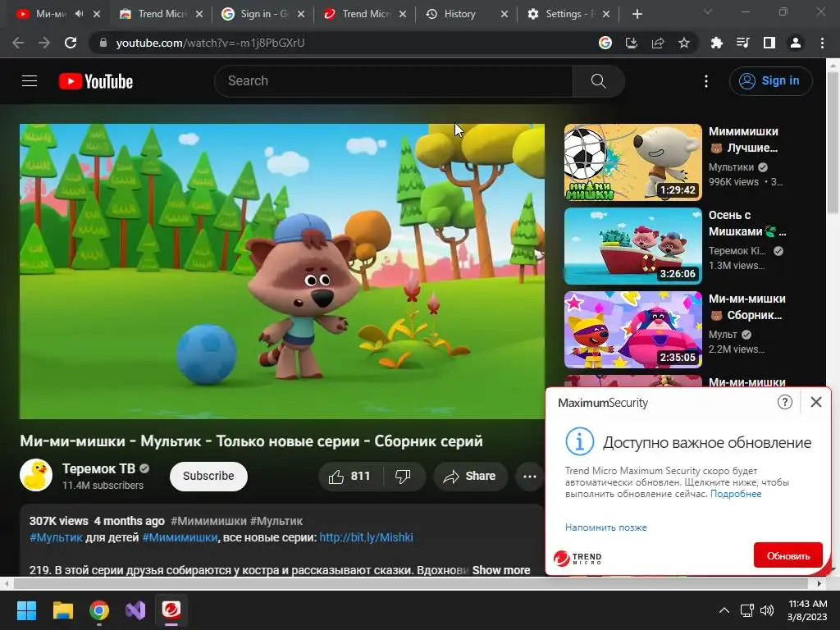Open media controls icon in toolbar

[743, 43]
